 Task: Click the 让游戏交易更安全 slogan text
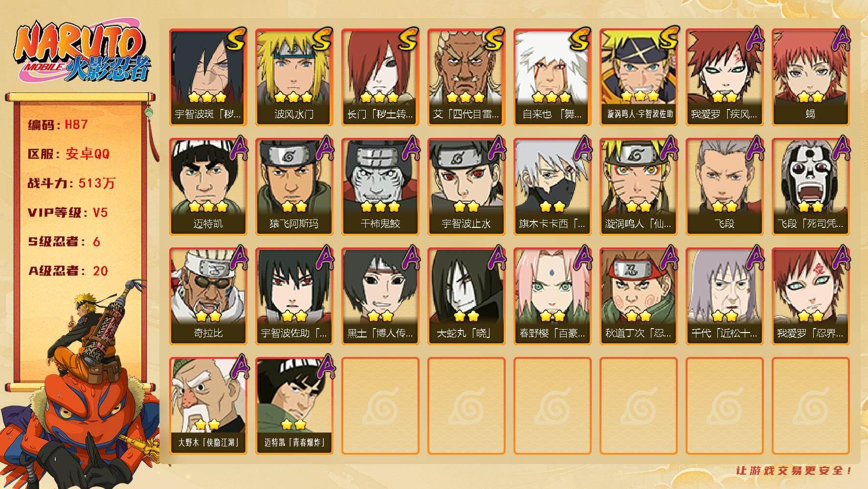pyautogui.click(x=794, y=470)
